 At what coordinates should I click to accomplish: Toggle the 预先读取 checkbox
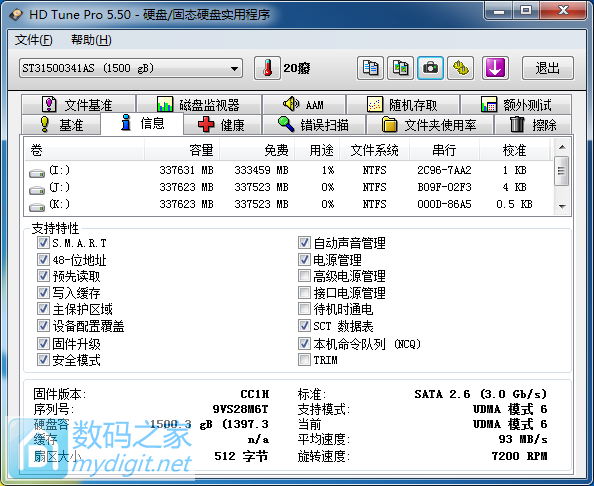pyautogui.click(x=43, y=276)
